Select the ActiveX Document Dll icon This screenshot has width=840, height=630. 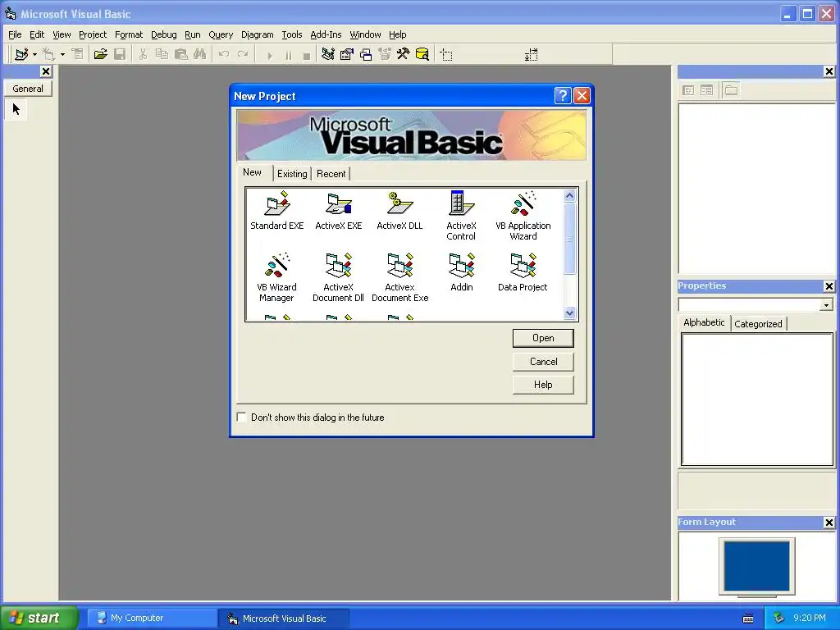tap(339, 277)
